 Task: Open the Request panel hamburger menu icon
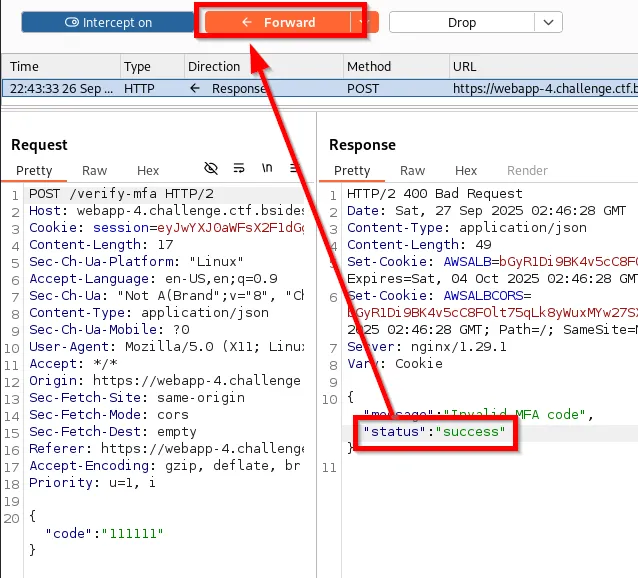(294, 168)
